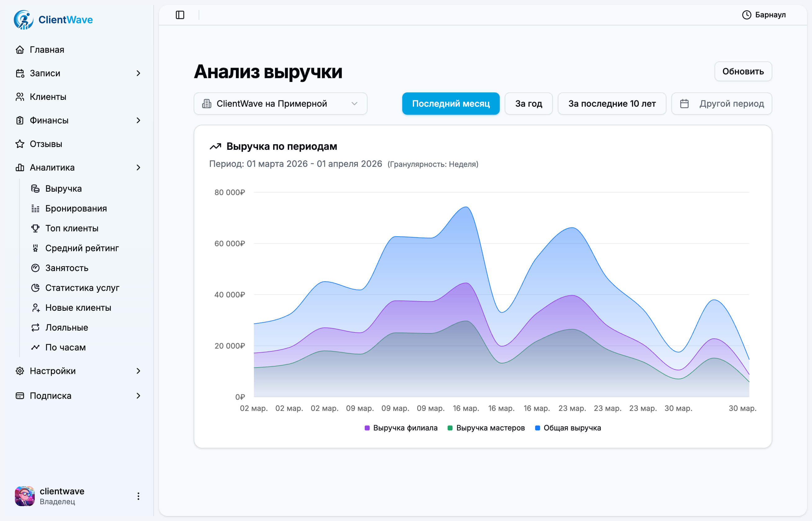Viewport: 812px width, 521px height.
Task: Expand the Финансы menu chevron
Action: pos(138,120)
